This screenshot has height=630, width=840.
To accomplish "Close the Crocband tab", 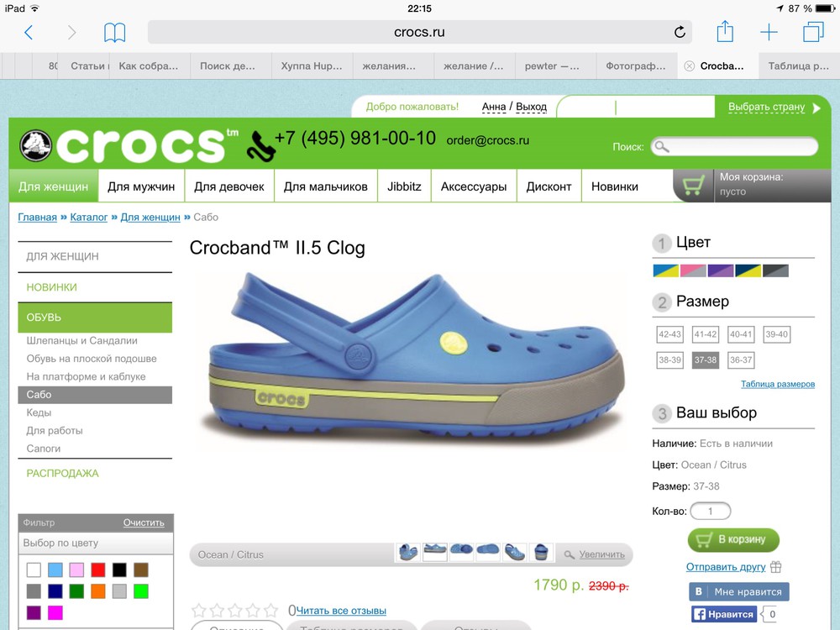I will coord(690,66).
